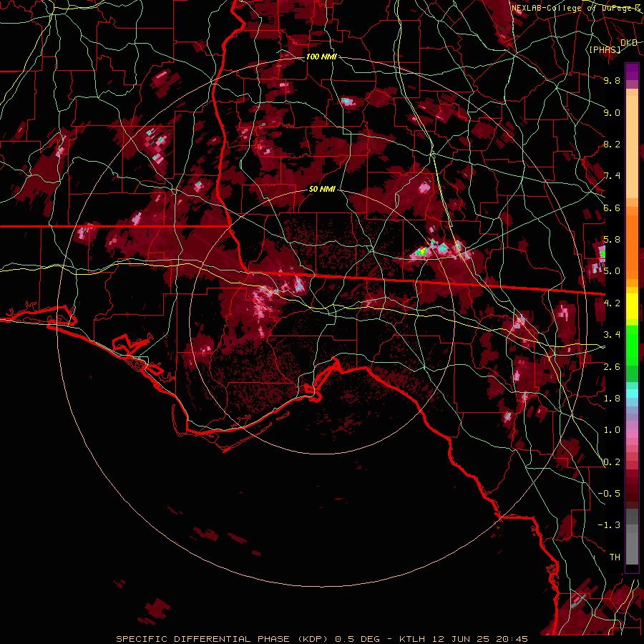Viewport: 644px width, 644px height.
Task: Click the 100 NMI range ring label
Action: click(321, 57)
